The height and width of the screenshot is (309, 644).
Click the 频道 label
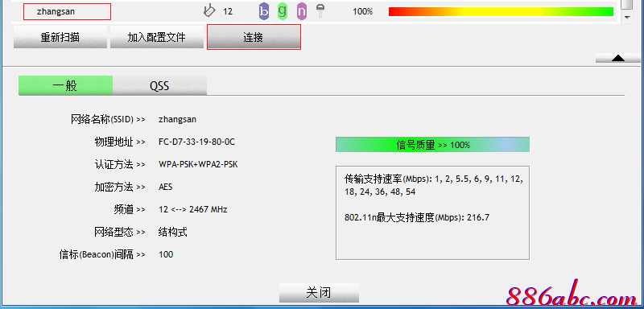coord(130,209)
